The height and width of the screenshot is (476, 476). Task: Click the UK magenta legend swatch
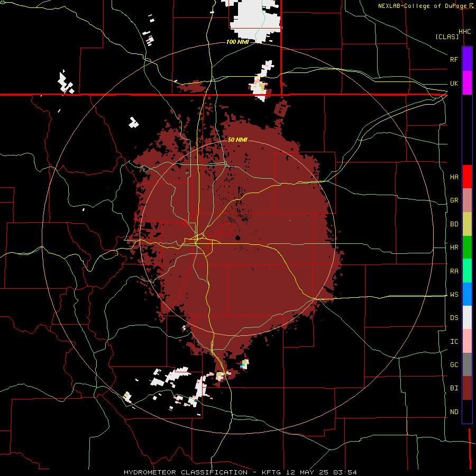tap(467, 83)
